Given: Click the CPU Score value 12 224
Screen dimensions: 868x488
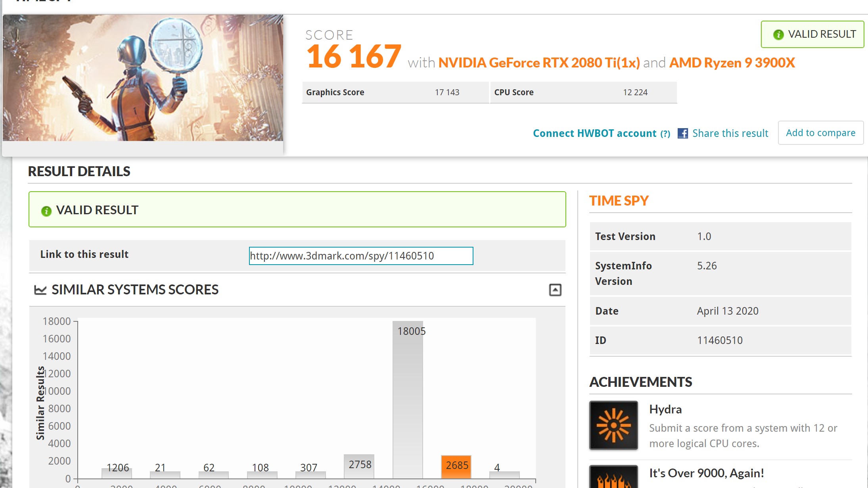Looking at the screenshot, I should [x=635, y=92].
